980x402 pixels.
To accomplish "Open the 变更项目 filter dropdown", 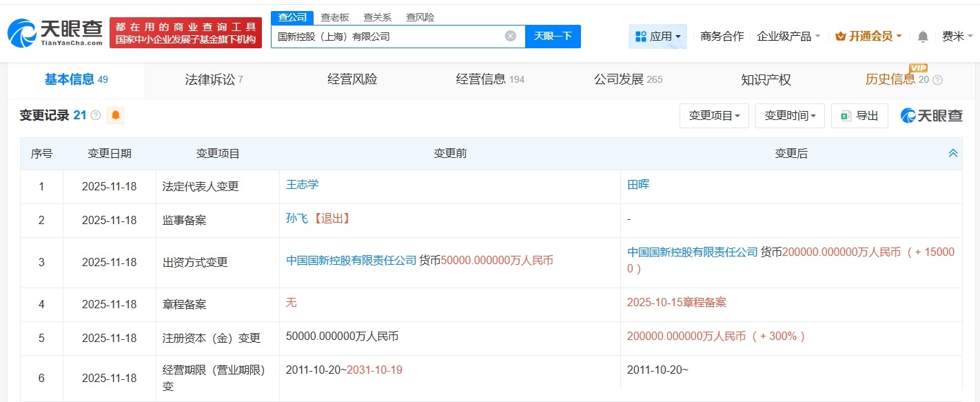I will tap(714, 115).
